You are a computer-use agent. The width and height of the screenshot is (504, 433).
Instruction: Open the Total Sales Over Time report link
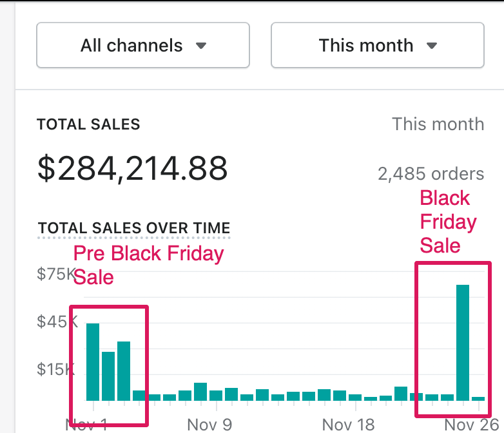pyautogui.click(x=133, y=228)
